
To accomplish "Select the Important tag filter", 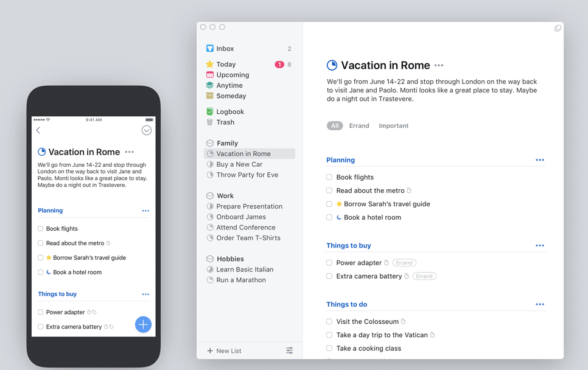I will click(x=393, y=126).
